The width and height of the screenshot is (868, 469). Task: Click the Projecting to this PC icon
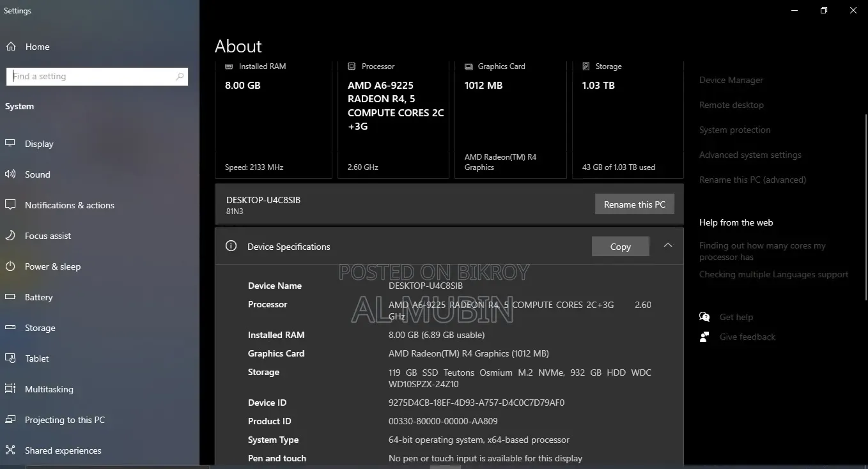[11, 420]
